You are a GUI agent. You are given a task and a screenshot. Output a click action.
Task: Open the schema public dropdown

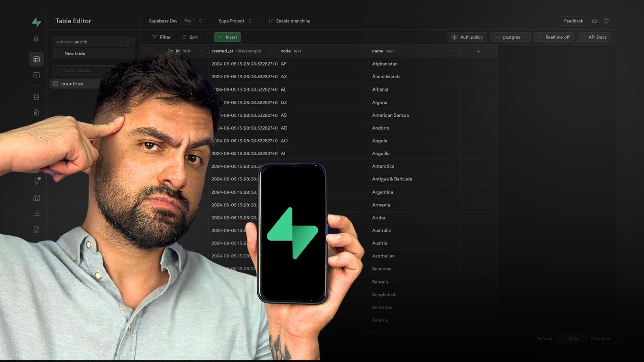pyautogui.click(x=94, y=42)
